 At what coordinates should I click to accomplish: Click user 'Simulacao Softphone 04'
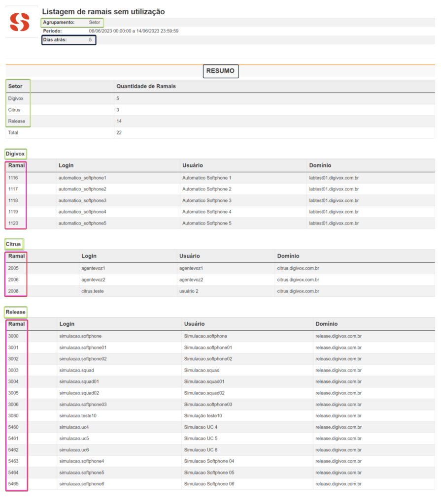tap(209, 461)
